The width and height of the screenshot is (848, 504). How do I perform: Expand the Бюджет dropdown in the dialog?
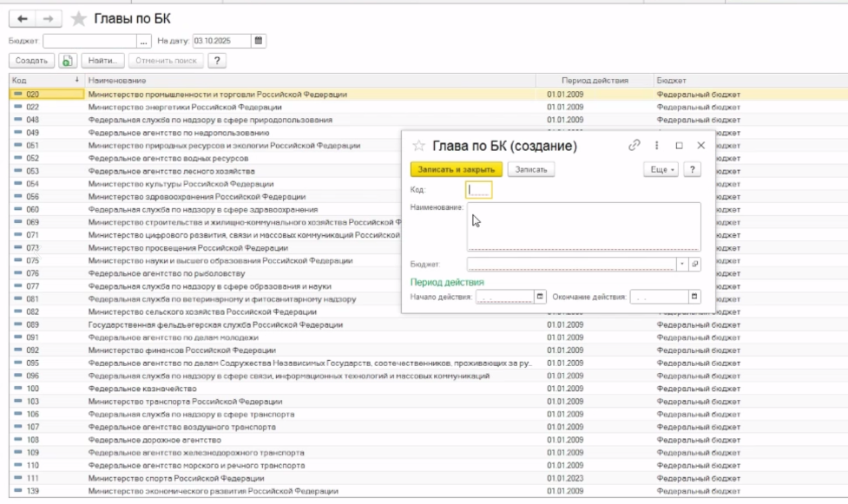pyautogui.click(x=682, y=264)
